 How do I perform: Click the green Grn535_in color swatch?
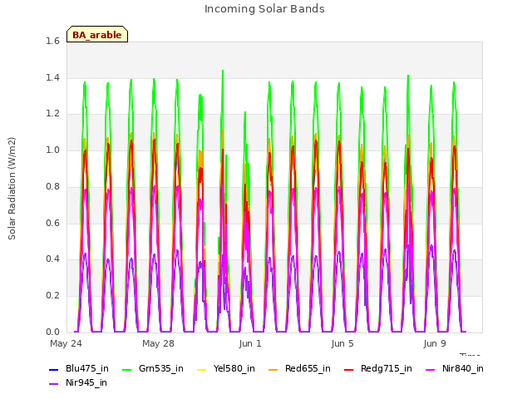pos(126,370)
